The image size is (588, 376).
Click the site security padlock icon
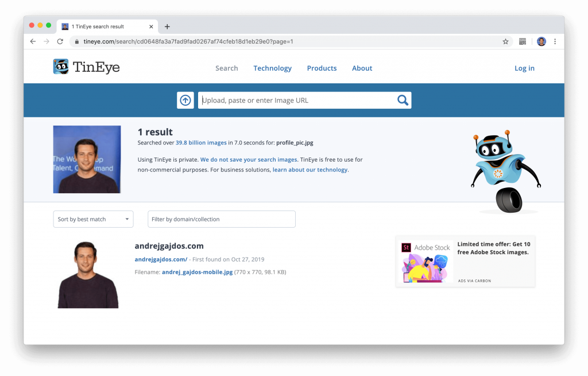[77, 41]
